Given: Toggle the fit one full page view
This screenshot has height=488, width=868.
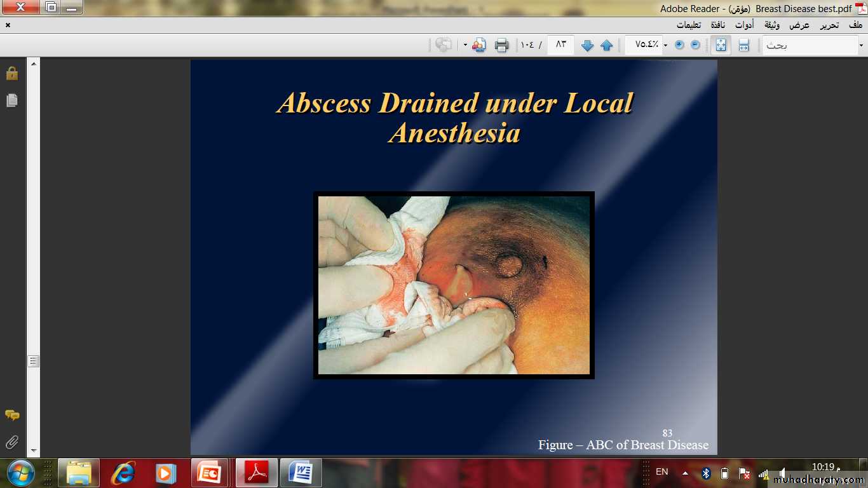Looking at the screenshot, I should 721,45.
